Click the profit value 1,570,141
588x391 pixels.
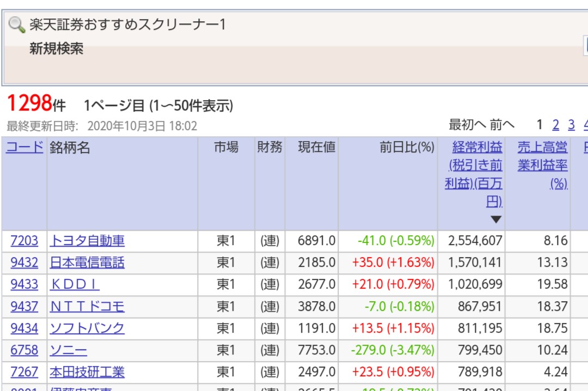(x=475, y=262)
